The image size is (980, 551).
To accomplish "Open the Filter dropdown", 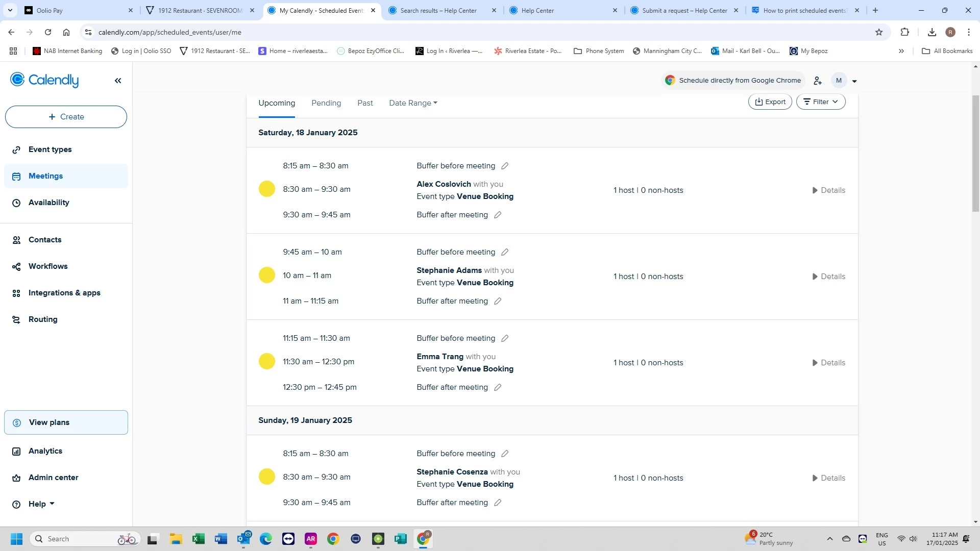I will coord(820,102).
